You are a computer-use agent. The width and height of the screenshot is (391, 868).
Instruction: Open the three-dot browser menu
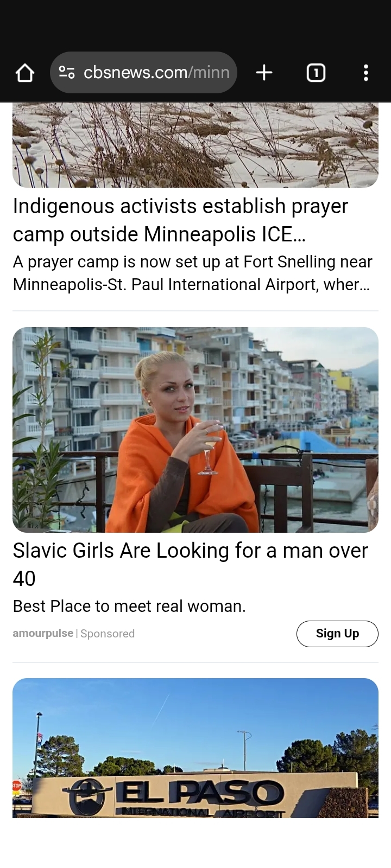(366, 73)
